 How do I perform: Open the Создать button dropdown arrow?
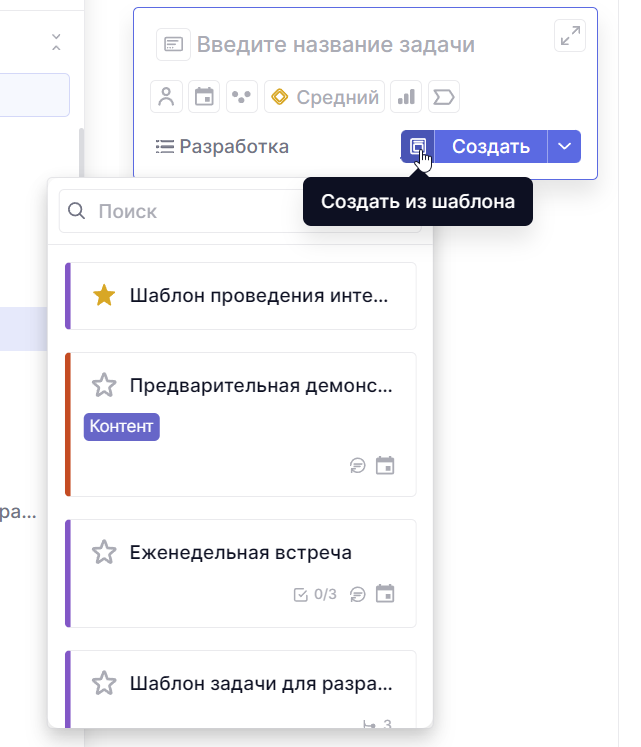click(565, 147)
